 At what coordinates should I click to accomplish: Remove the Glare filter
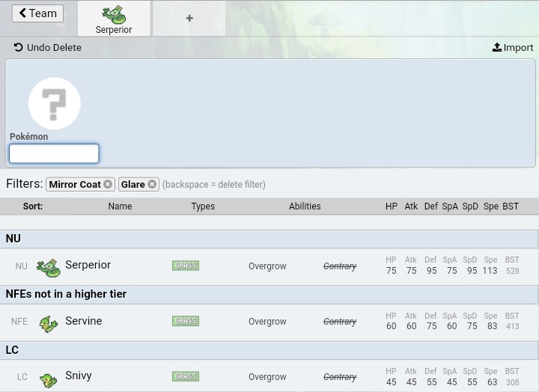[152, 184]
